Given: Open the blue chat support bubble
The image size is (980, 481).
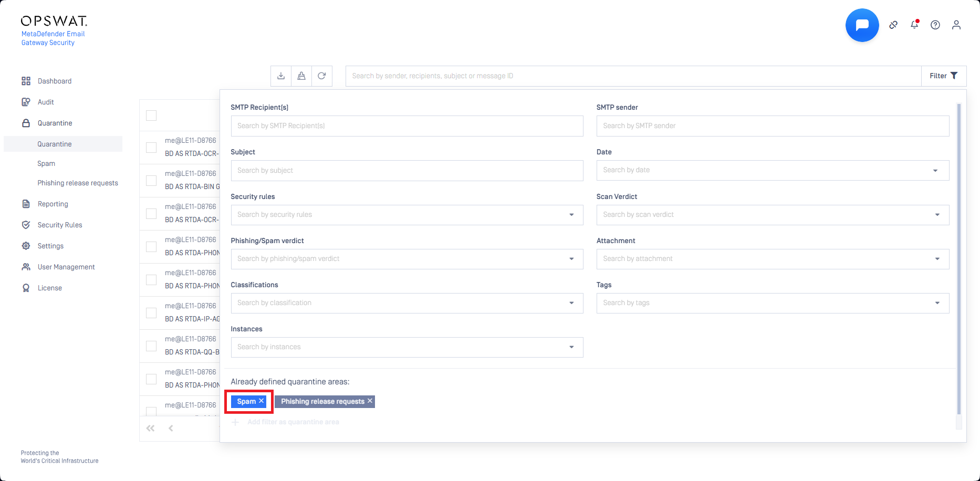Looking at the screenshot, I should [862, 25].
